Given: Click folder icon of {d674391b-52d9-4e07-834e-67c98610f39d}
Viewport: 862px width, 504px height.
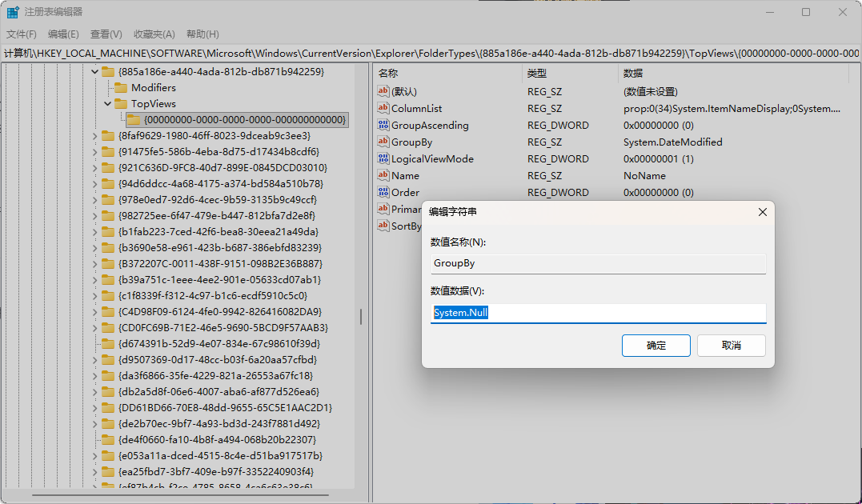Looking at the screenshot, I should point(108,343).
